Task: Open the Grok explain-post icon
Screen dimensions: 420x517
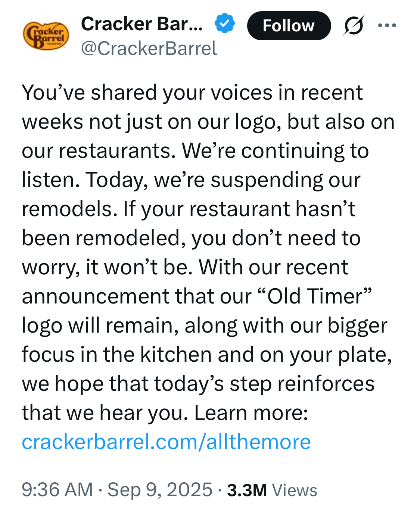Action: (353, 26)
